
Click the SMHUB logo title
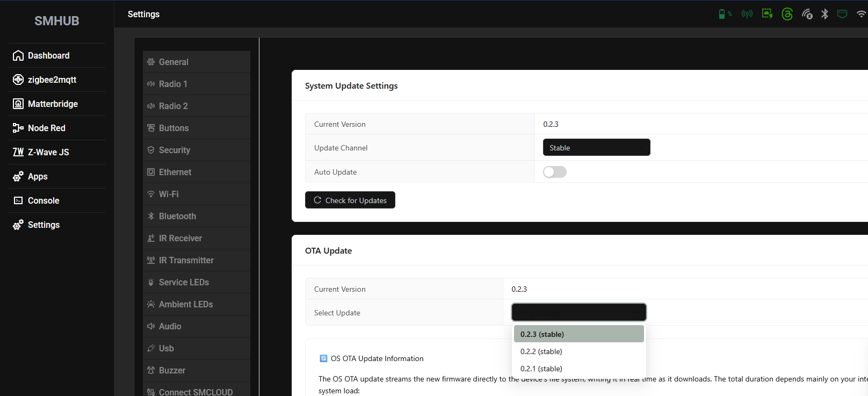click(x=56, y=21)
